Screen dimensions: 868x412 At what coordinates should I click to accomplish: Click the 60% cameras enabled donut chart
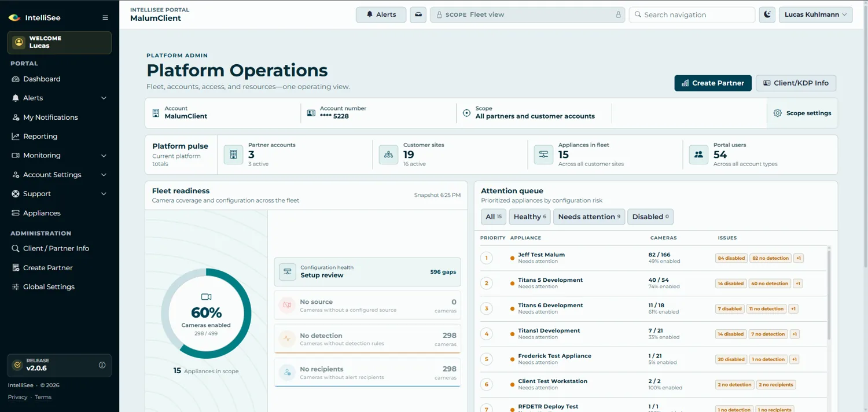click(206, 314)
